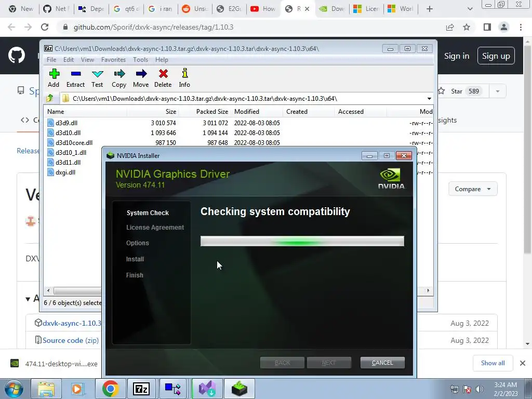The image size is (532, 399).
Task: Sort by Packed Size column header
Action: click(205, 112)
